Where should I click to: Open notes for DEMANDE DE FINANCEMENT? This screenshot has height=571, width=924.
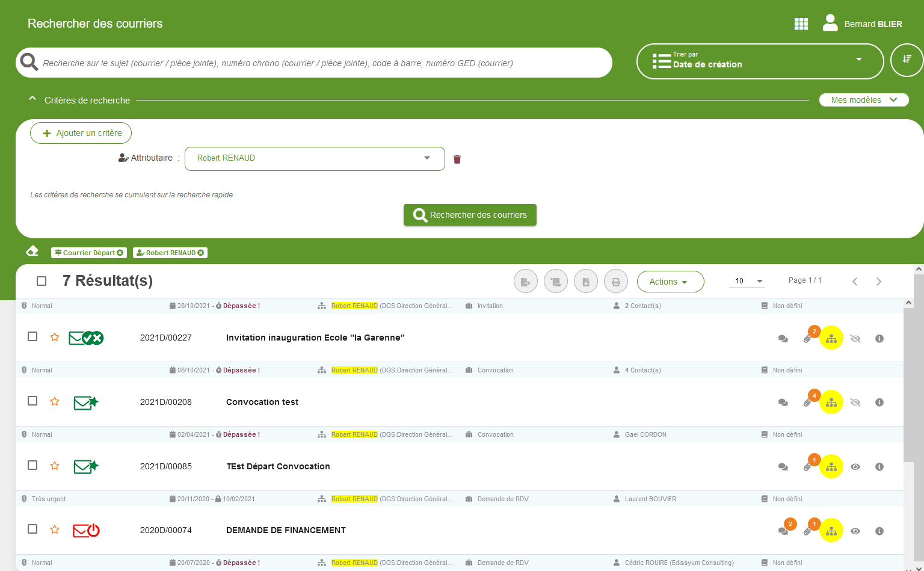[783, 531]
